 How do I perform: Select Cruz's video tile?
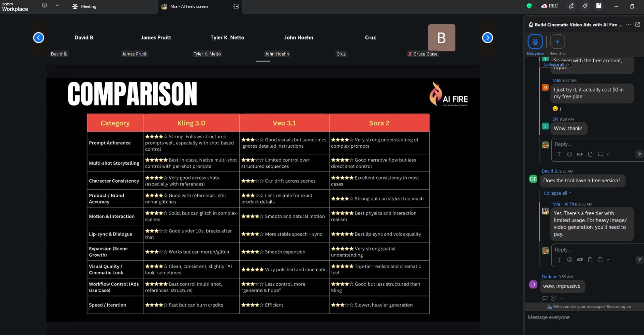(x=370, y=38)
